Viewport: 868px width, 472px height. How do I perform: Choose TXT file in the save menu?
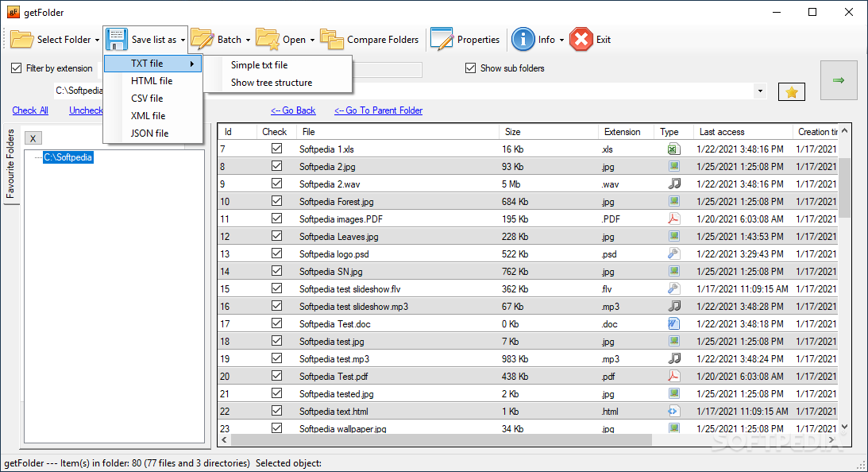pyautogui.click(x=152, y=64)
